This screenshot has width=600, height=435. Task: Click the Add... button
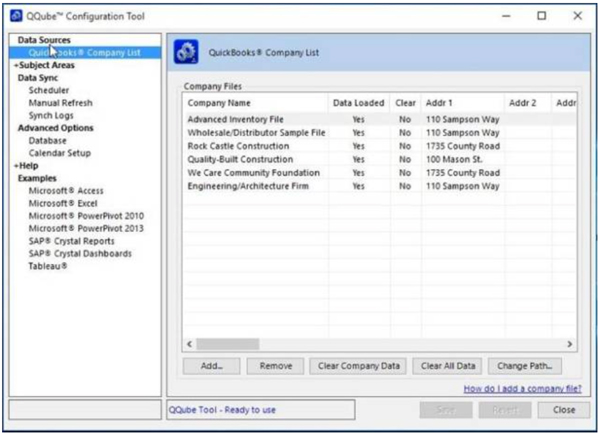pos(211,366)
